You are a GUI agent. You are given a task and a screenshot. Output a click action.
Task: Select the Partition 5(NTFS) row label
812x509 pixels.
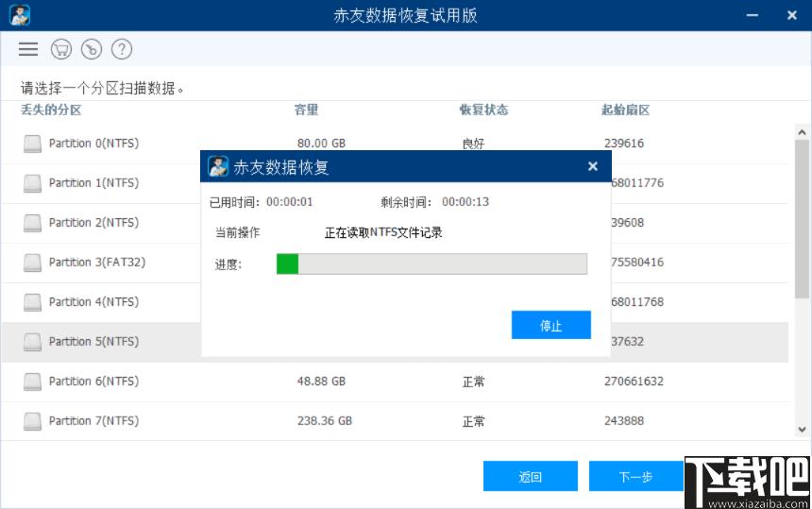pyautogui.click(x=93, y=342)
